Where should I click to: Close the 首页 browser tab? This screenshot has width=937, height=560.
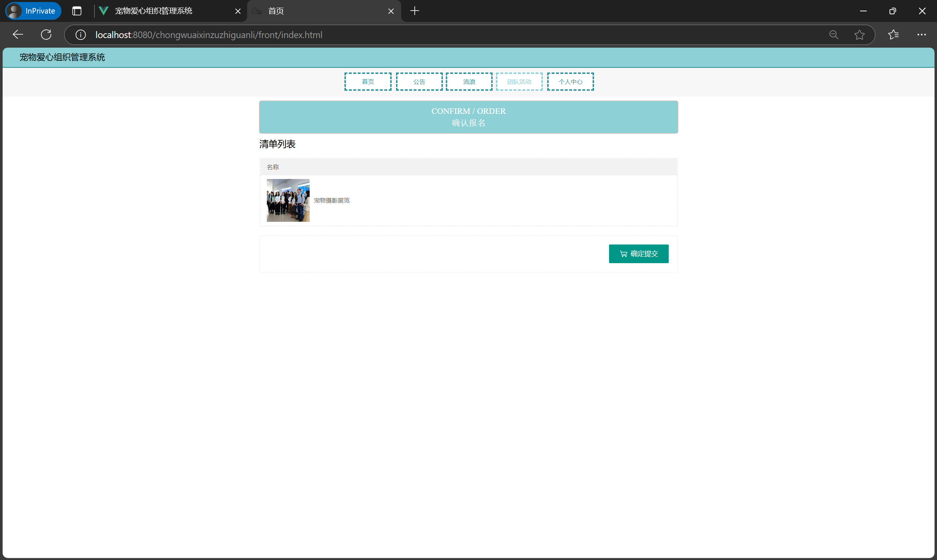pos(391,11)
